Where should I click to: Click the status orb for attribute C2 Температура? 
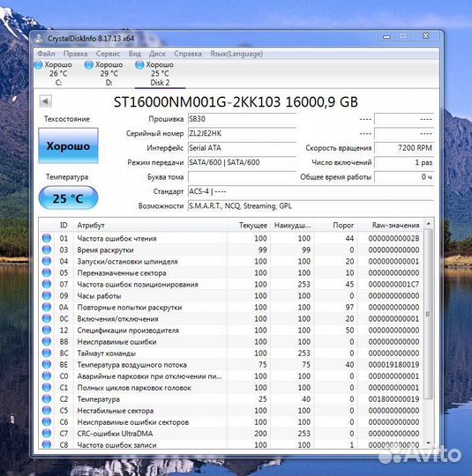[47, 399]
